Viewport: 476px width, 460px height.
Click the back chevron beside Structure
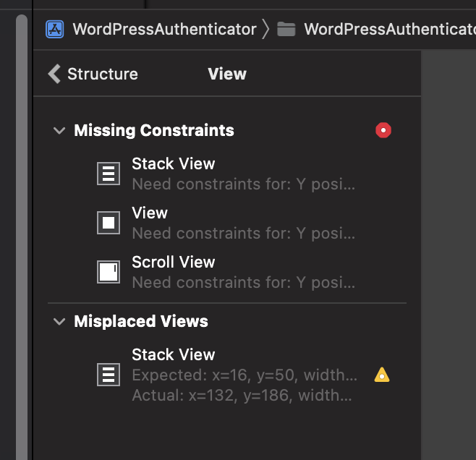click(x=54, y=74)
